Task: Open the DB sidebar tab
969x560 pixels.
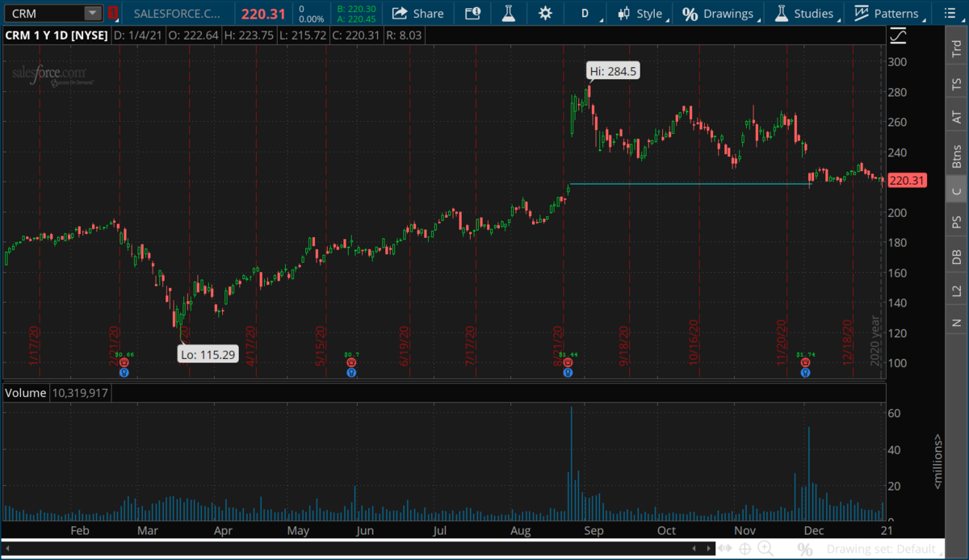Action: 957,257
